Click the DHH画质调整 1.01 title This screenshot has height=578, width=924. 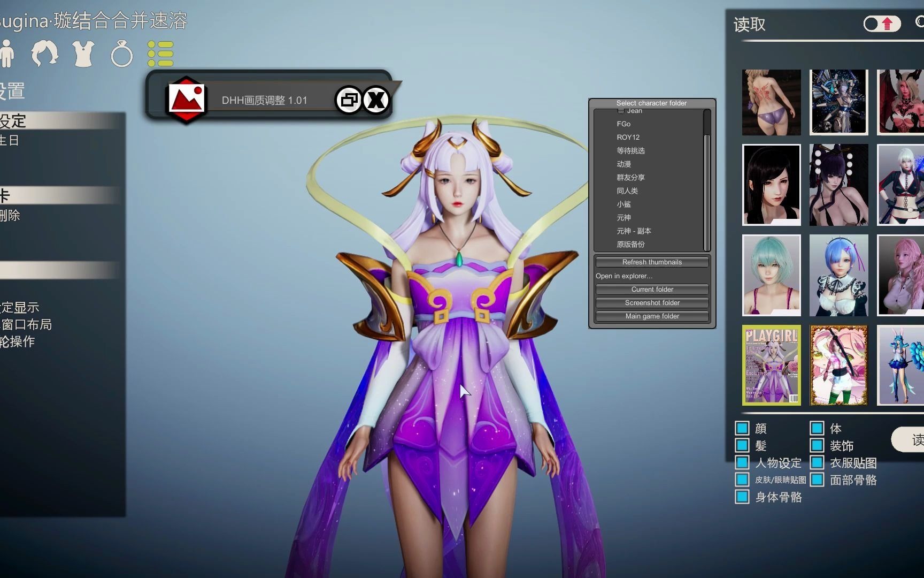265,100
